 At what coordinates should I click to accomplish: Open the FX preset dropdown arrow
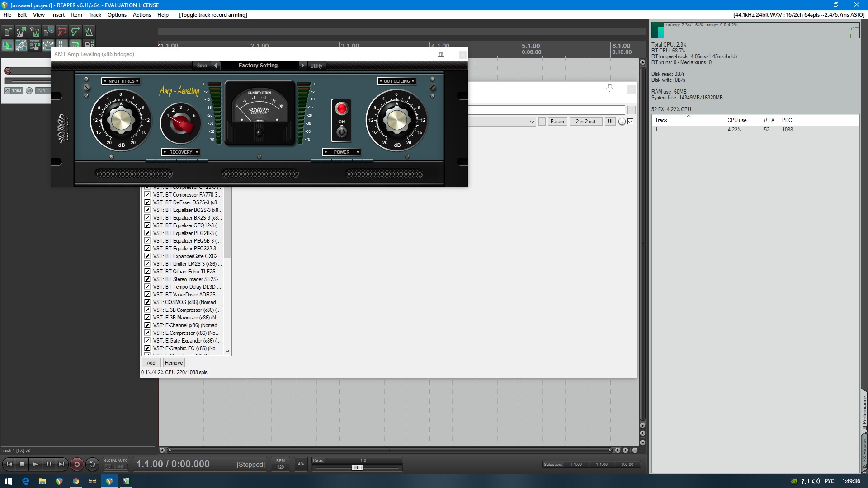tap(532, 122)
